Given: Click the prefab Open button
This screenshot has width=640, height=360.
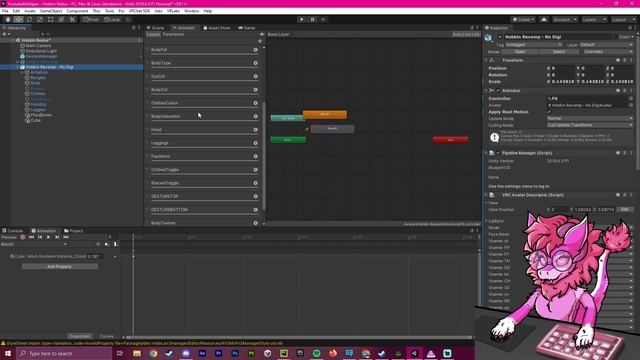Looking at the screenshot, I should [520, 52].
